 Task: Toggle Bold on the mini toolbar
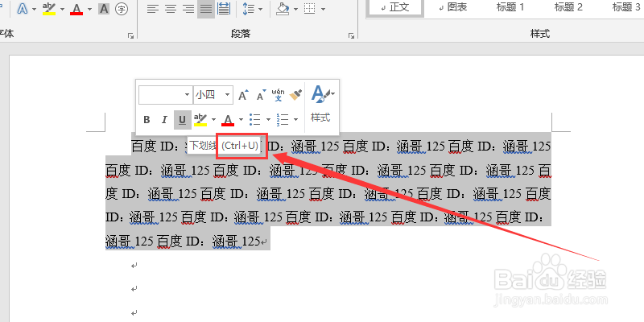click(x=147, y=120)
